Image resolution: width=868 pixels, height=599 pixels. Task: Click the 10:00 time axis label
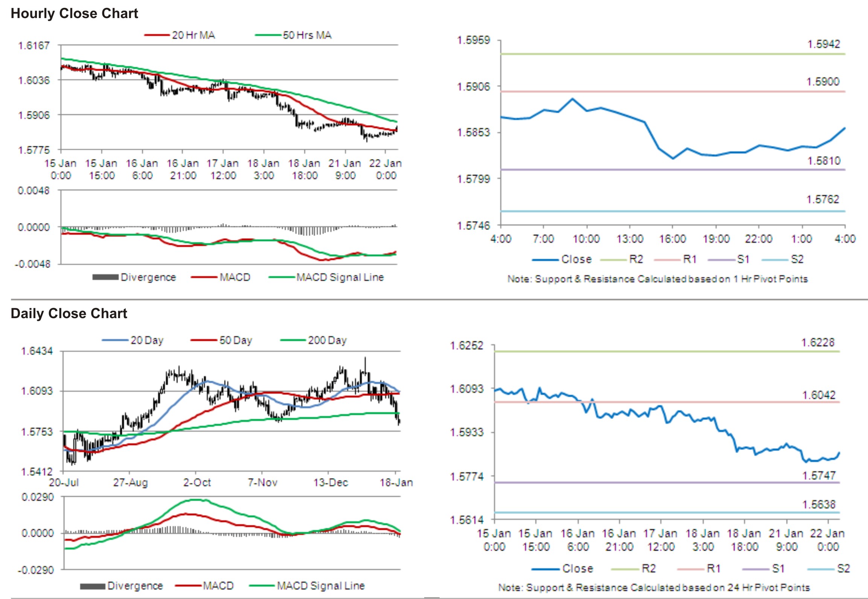click(x=586, y=239)
